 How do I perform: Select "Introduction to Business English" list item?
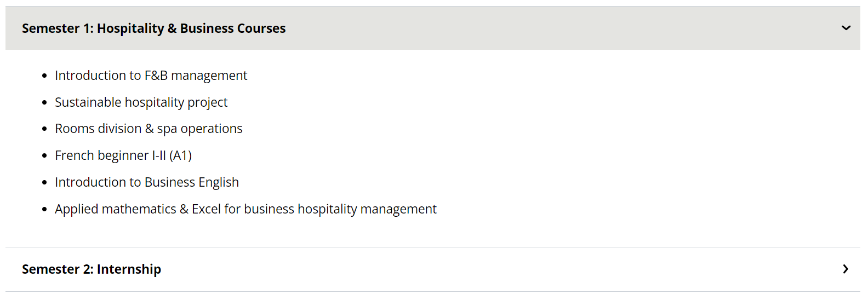(x=147, y=182)
